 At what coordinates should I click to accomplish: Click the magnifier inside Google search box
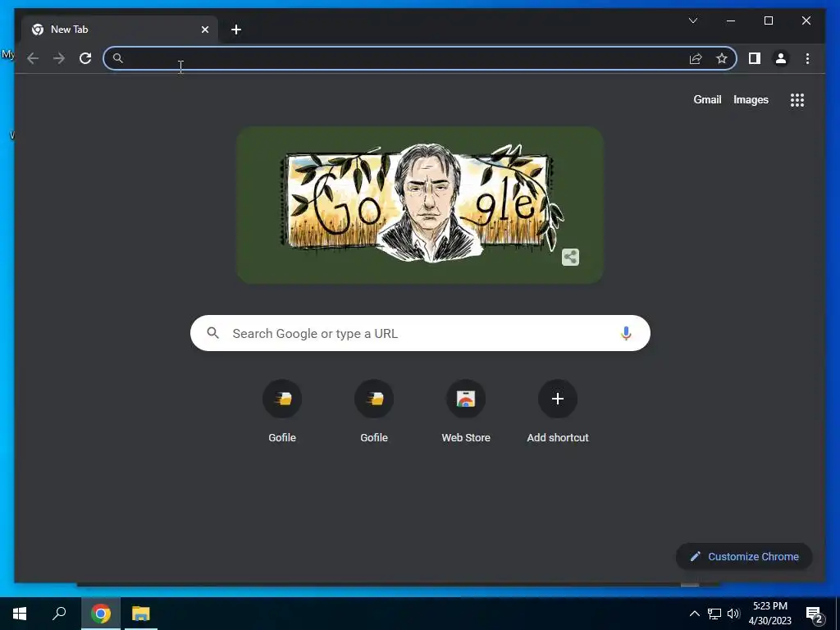(212, 333)
